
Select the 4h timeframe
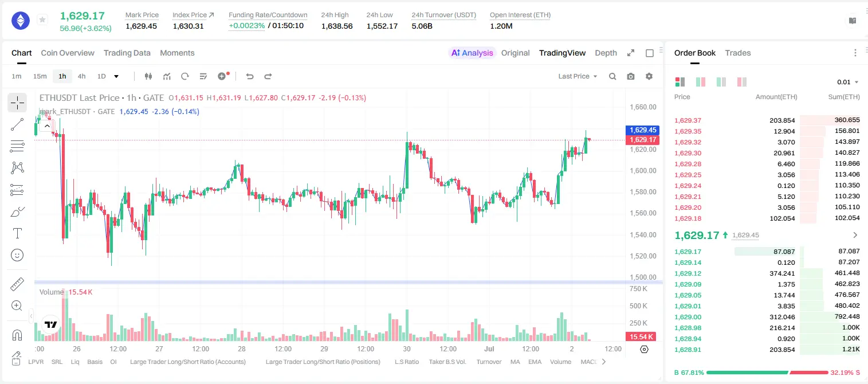point(82,76)
